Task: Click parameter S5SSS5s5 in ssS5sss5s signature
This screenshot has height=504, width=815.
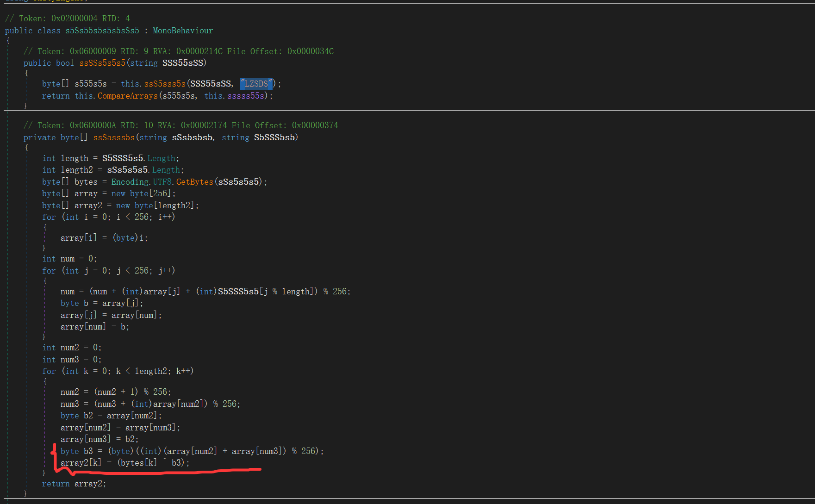Action: coord(274,137)
